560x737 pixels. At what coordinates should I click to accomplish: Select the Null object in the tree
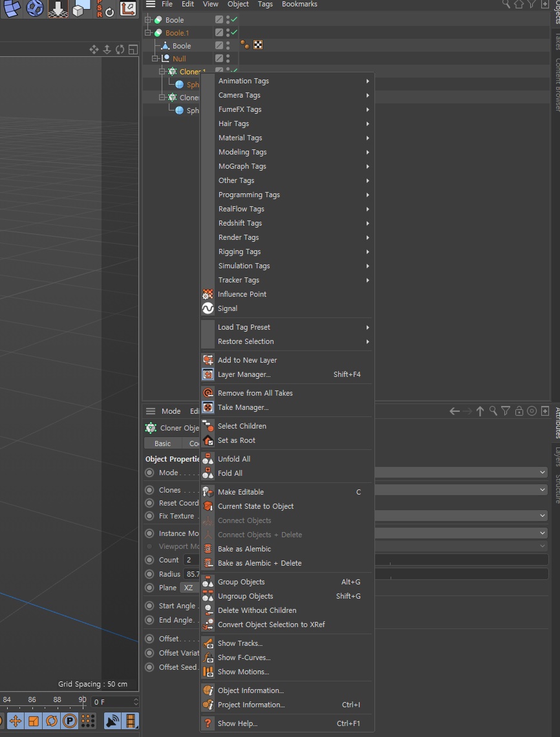(x=178, y=58)
